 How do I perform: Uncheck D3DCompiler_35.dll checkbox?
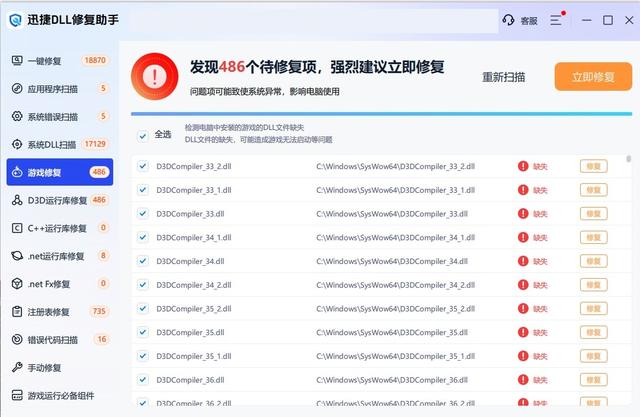142,332
